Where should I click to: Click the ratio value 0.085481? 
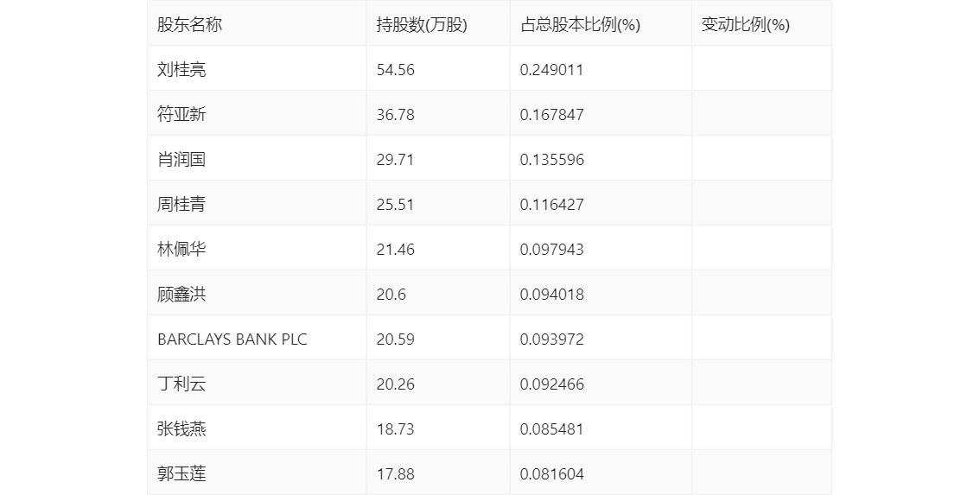tap(552, 429)
